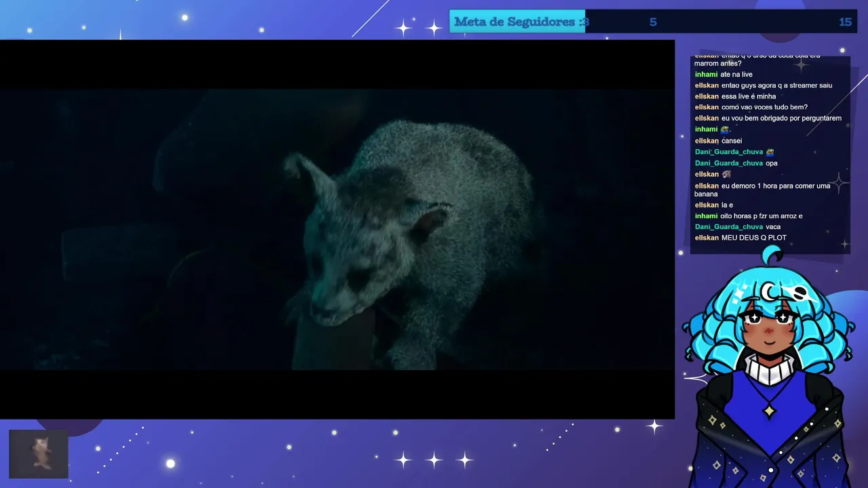Click username Dani_Guarda_chuva beside 'opa'
This screenshot has height=488, width=868.
[x=729, y=163]
